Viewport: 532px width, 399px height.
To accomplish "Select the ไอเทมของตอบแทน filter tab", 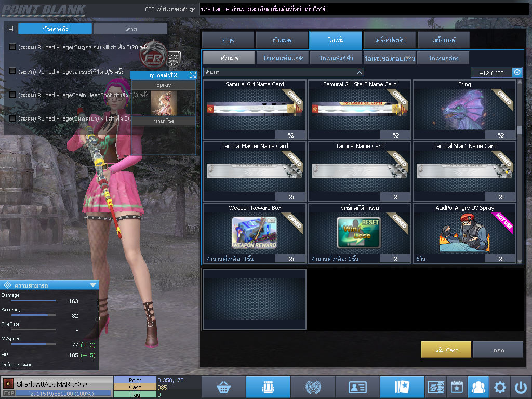I will tap(390, 58).
